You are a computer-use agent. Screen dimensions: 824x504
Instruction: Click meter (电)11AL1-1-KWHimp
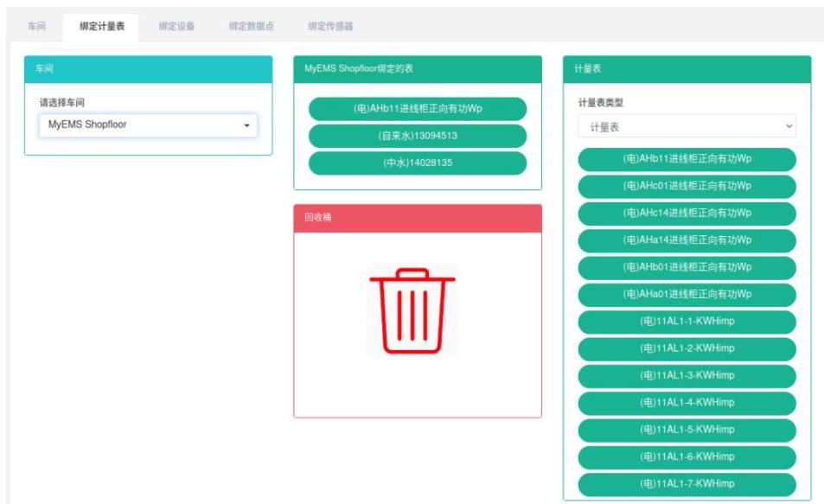(x=687, y=322)
